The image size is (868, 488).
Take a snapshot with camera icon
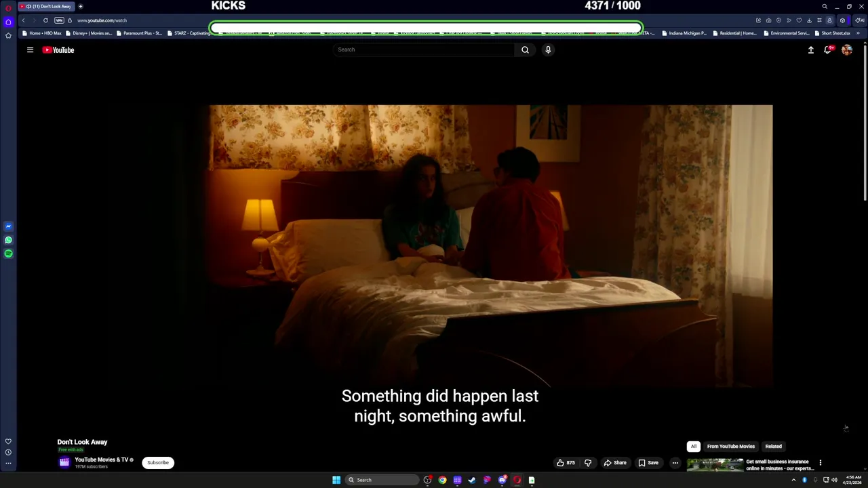[x=768, y=20]
